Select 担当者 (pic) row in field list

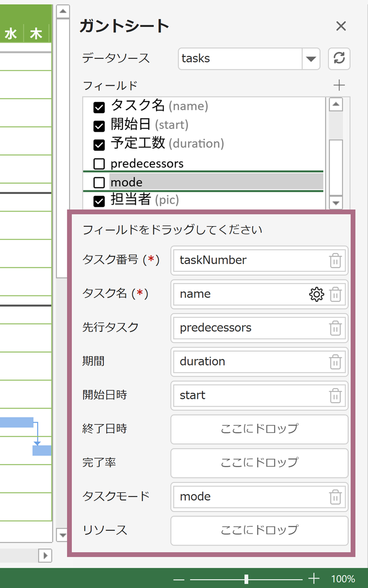click(x=204, y=200)
